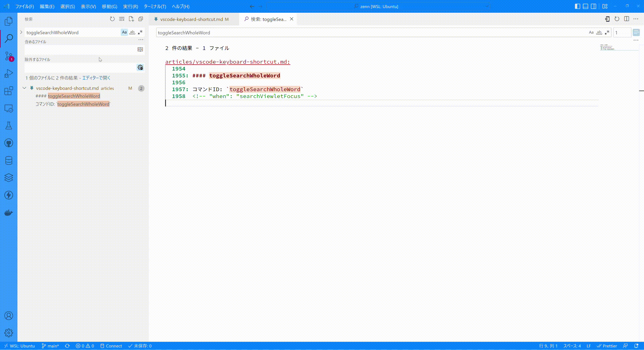Screen dimensions: 644x350
Task: Collapse all search results in sidebar
Action: tap(141, 19)
